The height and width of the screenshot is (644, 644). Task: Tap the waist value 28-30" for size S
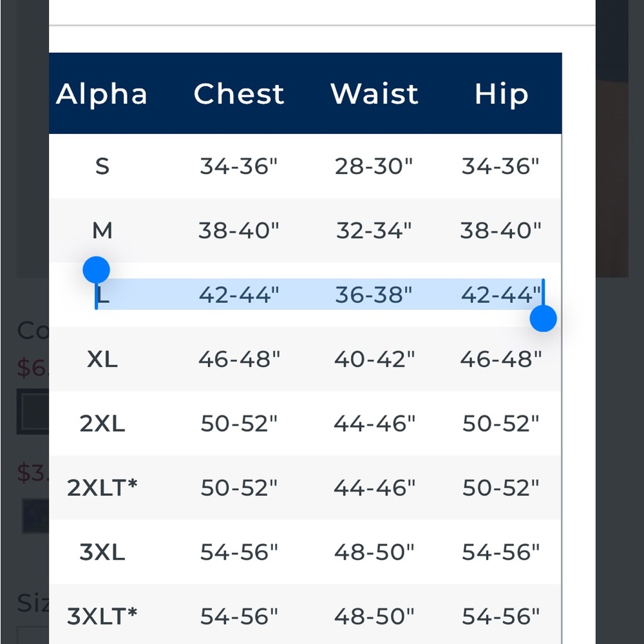click(x=374, y=167)
